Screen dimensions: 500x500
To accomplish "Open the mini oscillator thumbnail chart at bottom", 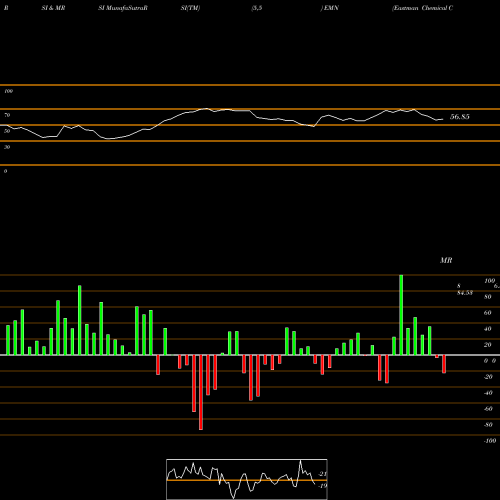I will pos(247,479).
